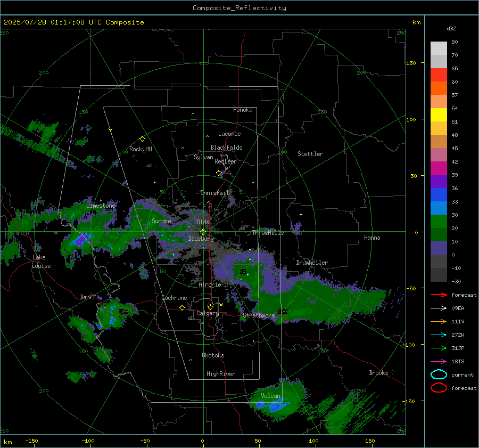The width and height of the screenshot is (479, 448).
Task: Click the Didsbury label
Action: tap(201, 239)
